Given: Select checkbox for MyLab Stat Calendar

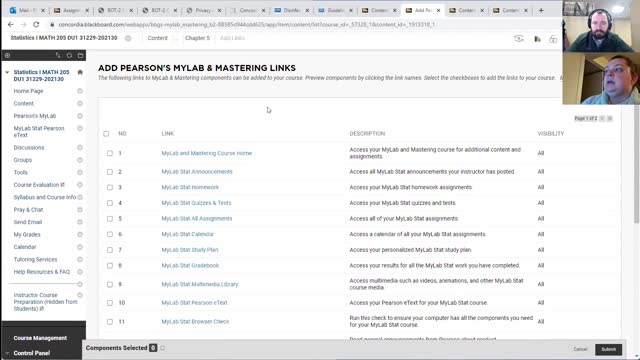Looking at the screenshot, I should (110, 234).
